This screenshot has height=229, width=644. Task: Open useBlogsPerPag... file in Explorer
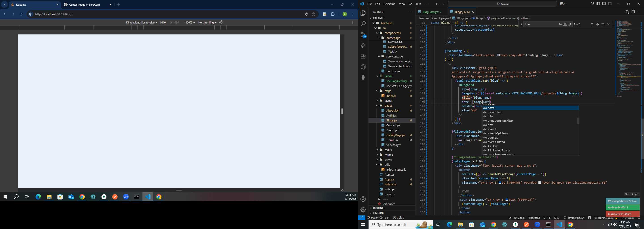(397, 81)
